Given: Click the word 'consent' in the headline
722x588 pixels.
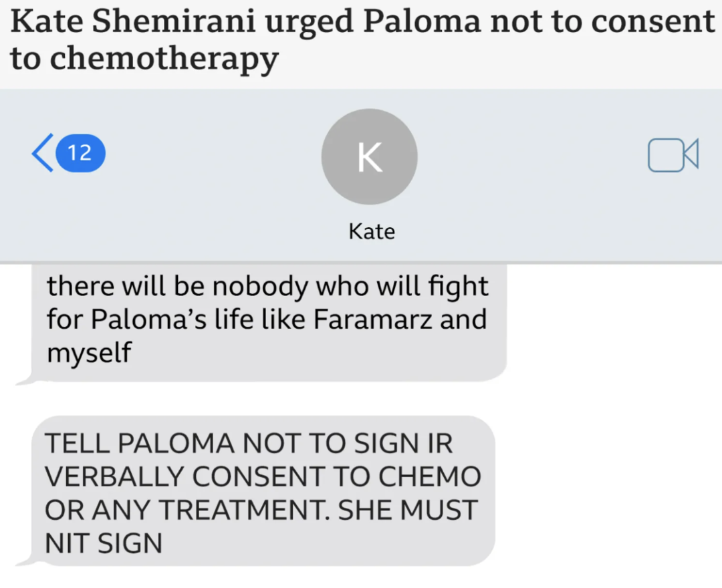Looking at the screenshot, I should 653,21.
